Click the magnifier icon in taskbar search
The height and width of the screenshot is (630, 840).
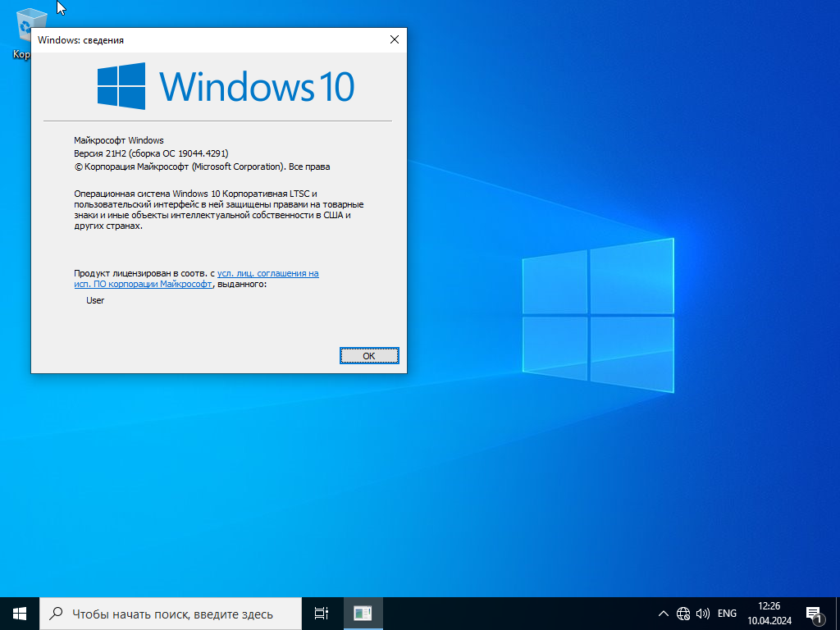coord(56,614)
